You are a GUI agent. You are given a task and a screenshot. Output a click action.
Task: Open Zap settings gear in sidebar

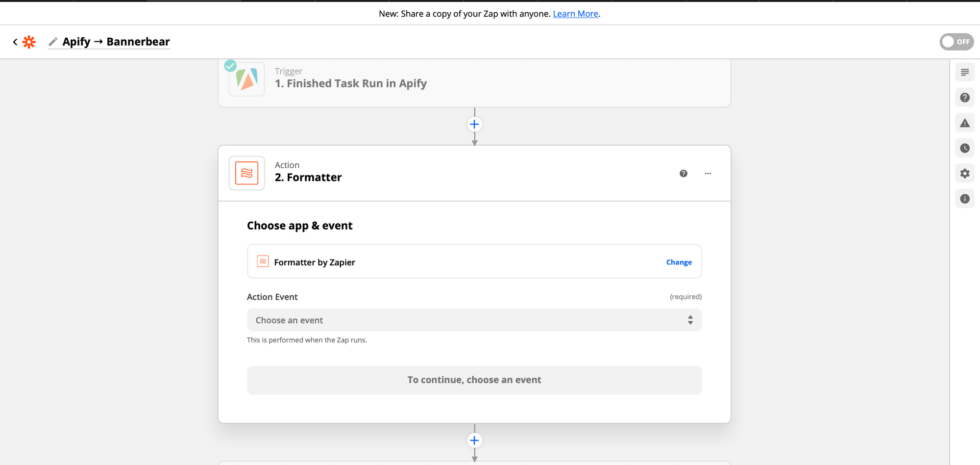click(x=965, y=174)
